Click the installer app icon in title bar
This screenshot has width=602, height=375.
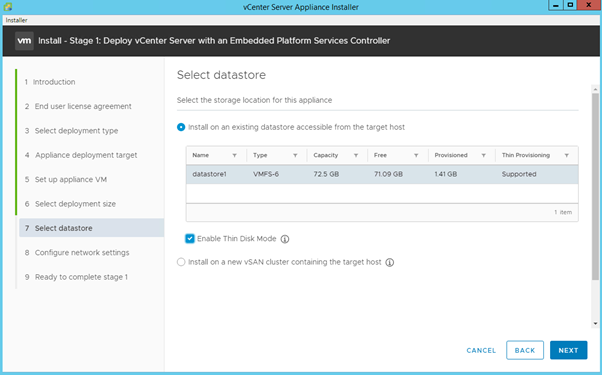7,7
